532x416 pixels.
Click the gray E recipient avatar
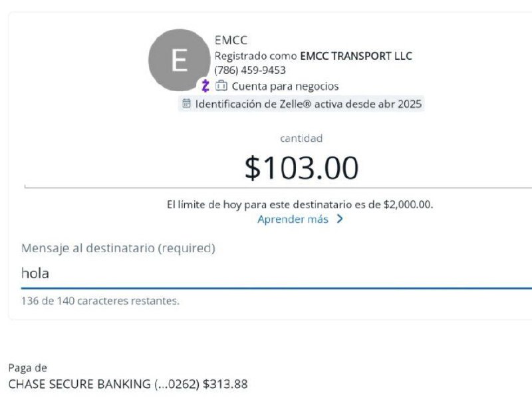point(179,61)
